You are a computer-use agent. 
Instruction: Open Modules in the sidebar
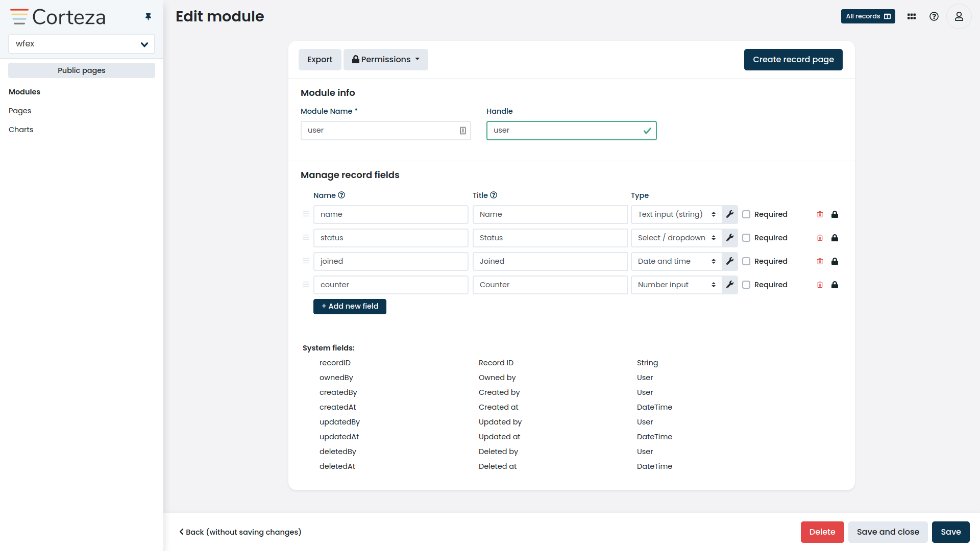(x=24, y=92)
